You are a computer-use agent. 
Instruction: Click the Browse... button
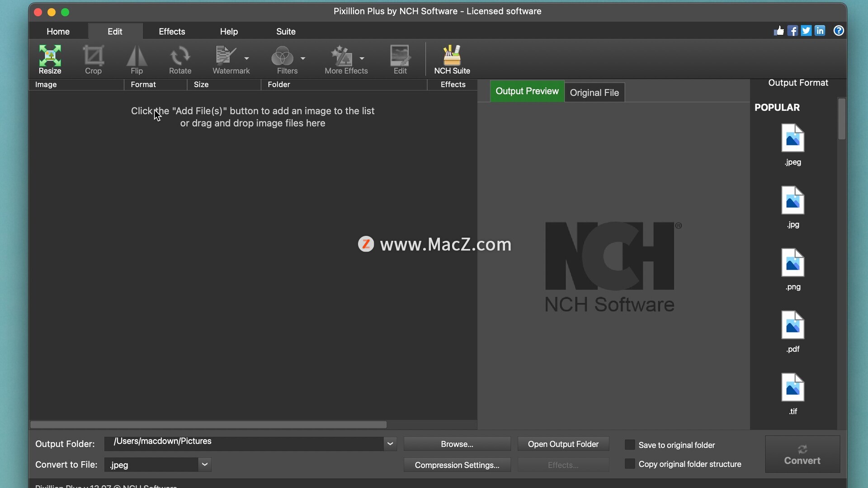click(x=457, y=444)
